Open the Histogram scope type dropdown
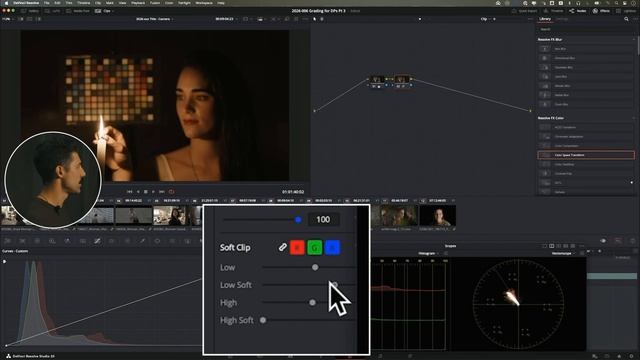The height and width of the screenshot is (360, 640). 428,253
